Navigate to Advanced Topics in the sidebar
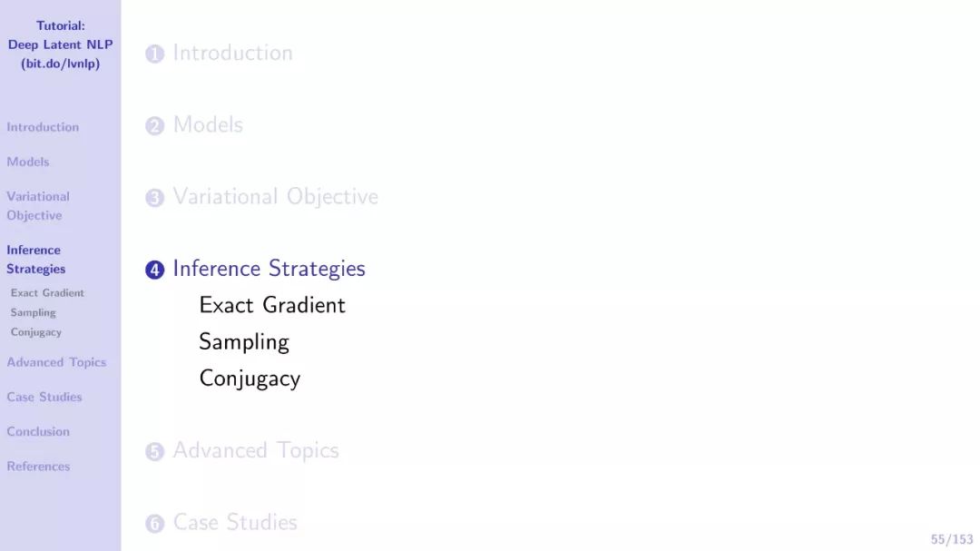 (56, 362)
